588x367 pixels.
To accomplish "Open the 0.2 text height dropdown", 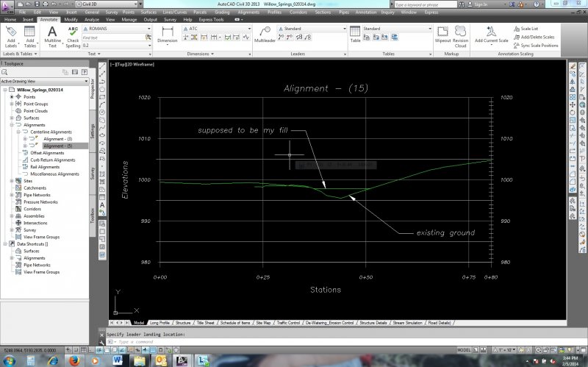I will (x=149, y=46).
